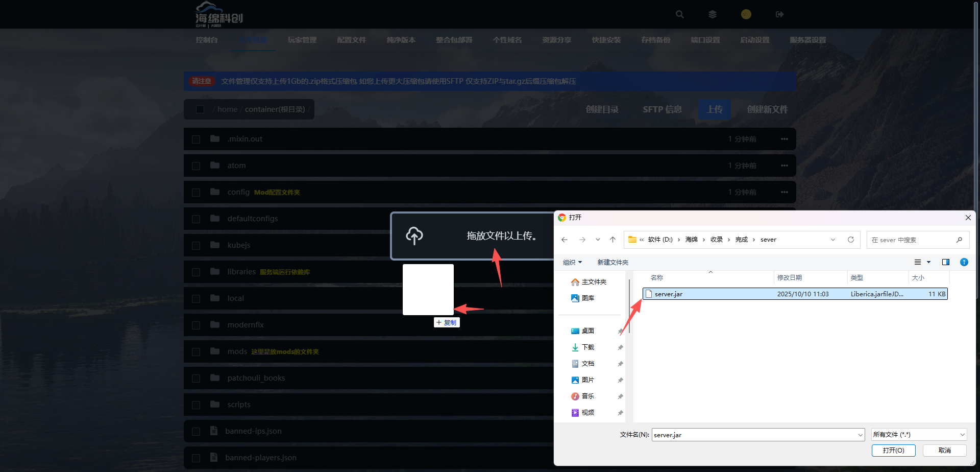
Task: Click the three-dot menu for atom folder
Action: 784,166
